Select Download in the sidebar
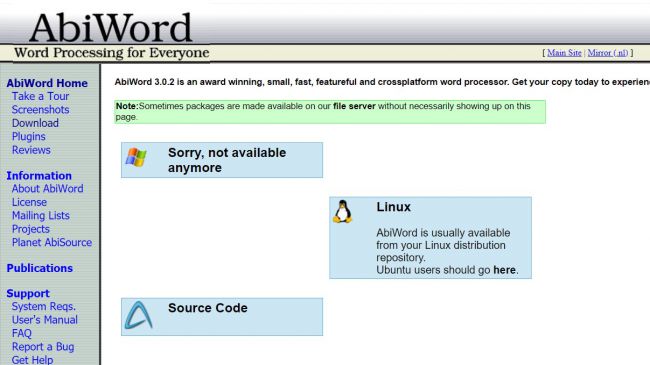 coord(35,123)
